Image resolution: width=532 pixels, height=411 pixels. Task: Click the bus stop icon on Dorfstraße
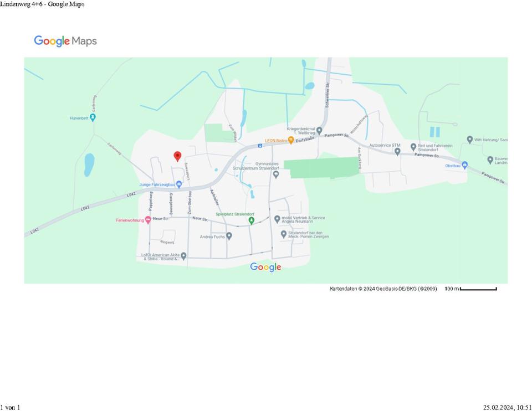260,146
